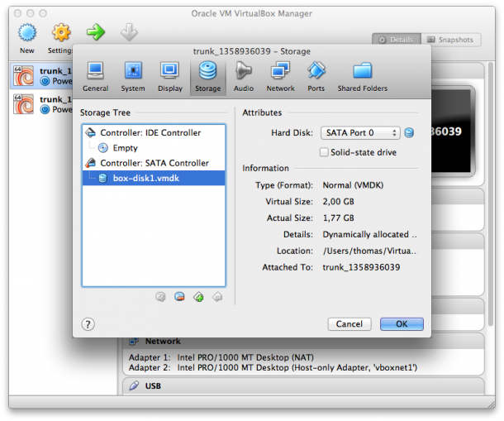This screenshot has height=421, width=504.
Task: Open the Settings gear in main toolbar
Action: coord(61,33)
